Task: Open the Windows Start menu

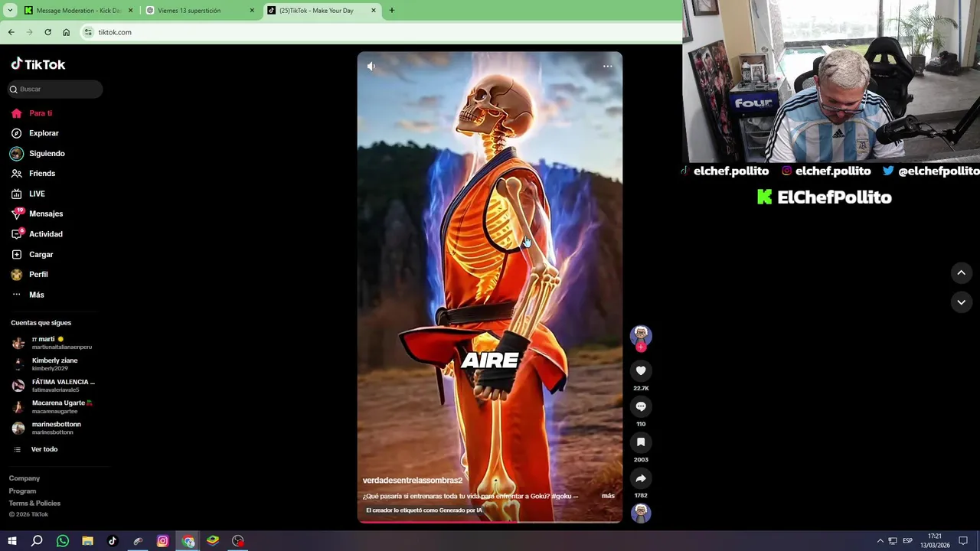Action: [x=11, y=541]
